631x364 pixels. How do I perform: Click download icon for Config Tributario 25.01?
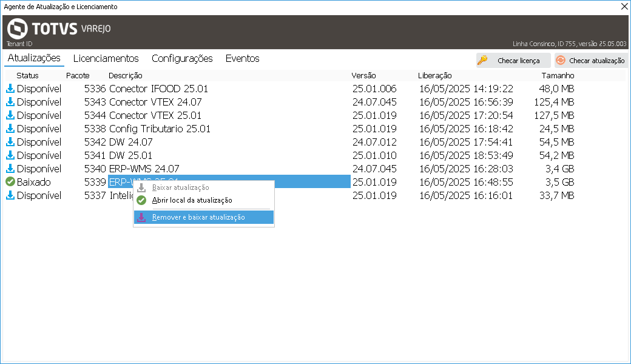click(10, 128)
